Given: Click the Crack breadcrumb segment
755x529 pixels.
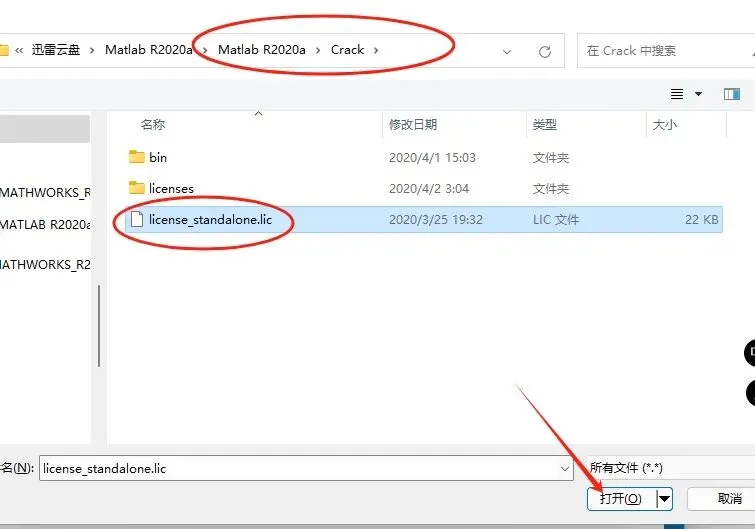Looking at the screenshot, I should click(347, 50).
